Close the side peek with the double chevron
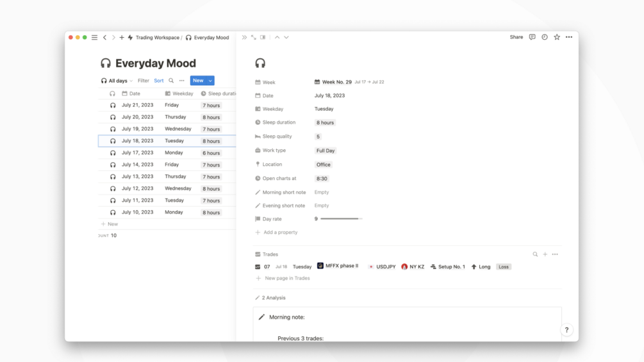644x362 pixels. [244, 37]
